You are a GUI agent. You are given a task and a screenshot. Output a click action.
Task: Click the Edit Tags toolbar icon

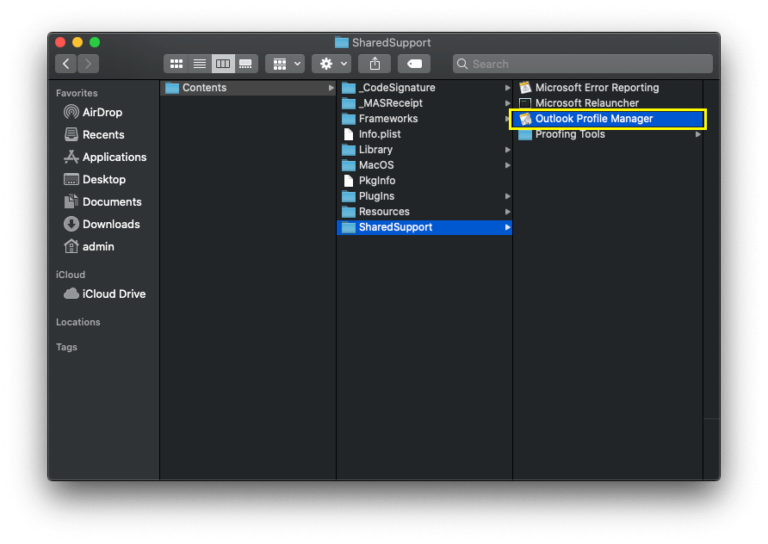click(x=414, y=64)
